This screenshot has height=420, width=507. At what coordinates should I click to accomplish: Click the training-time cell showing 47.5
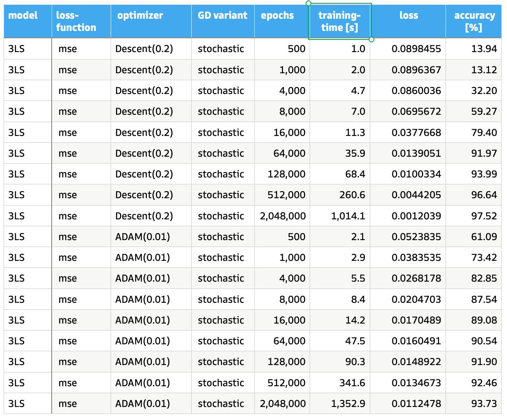click(355, 341)
